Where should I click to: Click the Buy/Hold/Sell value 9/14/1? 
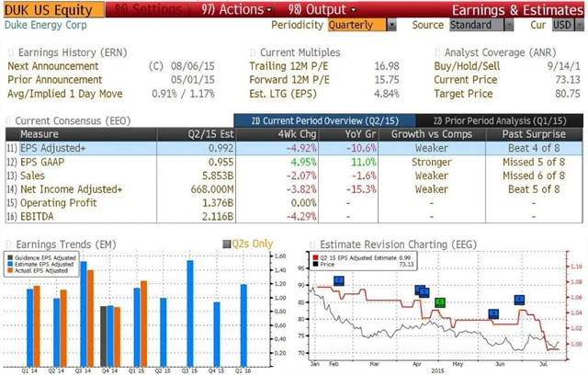point(563,66)
